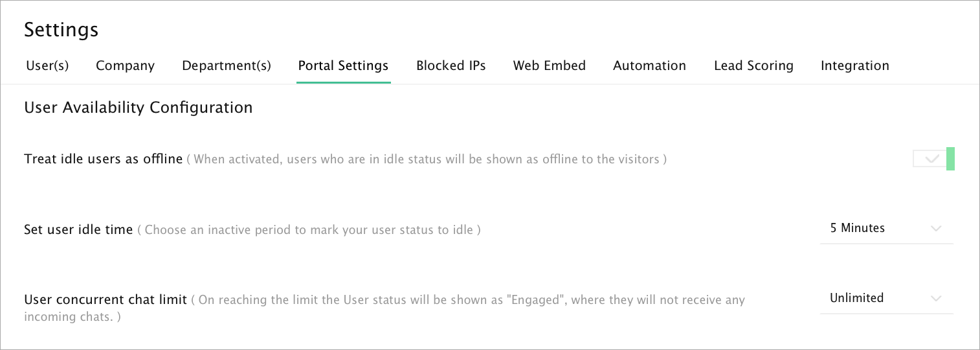The image size is (980, 350).
Task: Go to the Department(s) tab
Action: [227, 65]
